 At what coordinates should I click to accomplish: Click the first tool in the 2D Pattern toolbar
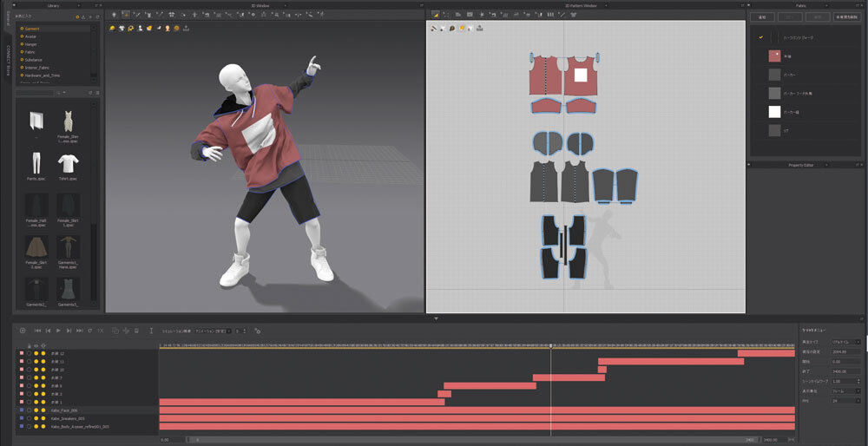click(x=436, y=15)
